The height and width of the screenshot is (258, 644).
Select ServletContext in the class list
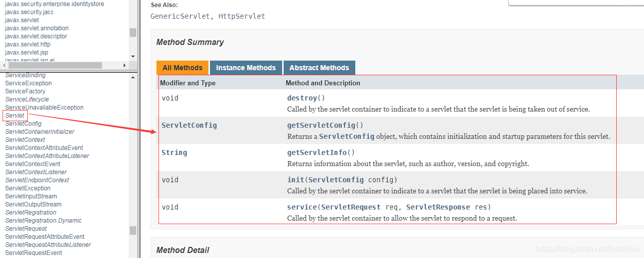tap(25, 140)
